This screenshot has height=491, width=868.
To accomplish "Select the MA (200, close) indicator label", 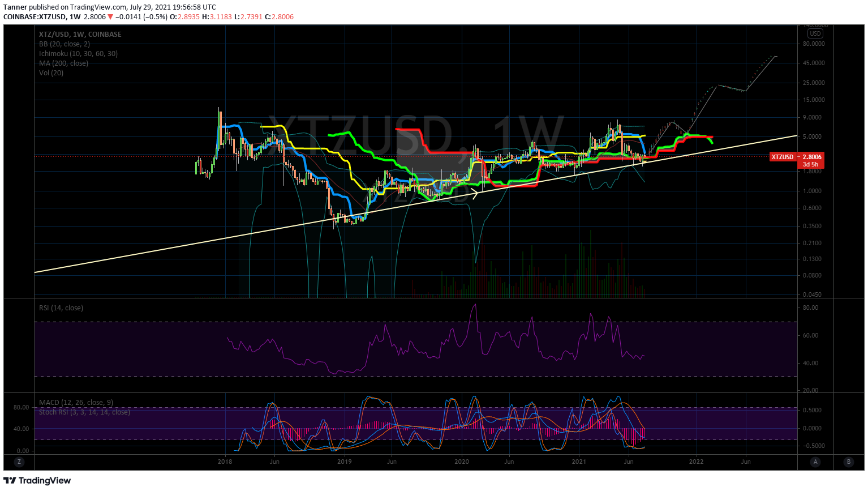I will [63, 63].
